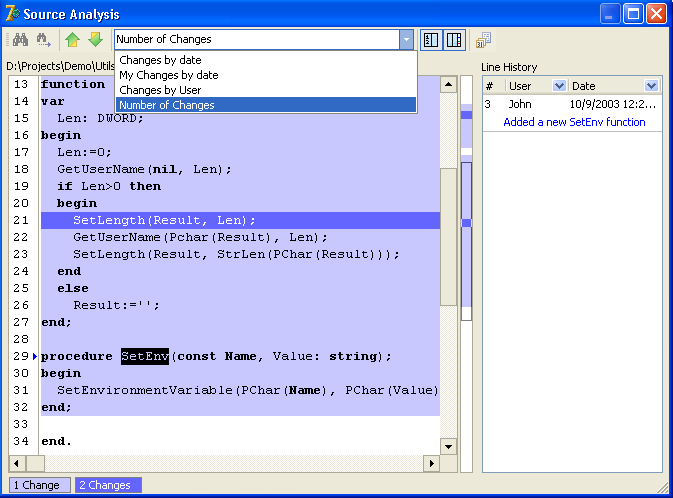Toggle the left panel layout button

[x=431, y=40]
